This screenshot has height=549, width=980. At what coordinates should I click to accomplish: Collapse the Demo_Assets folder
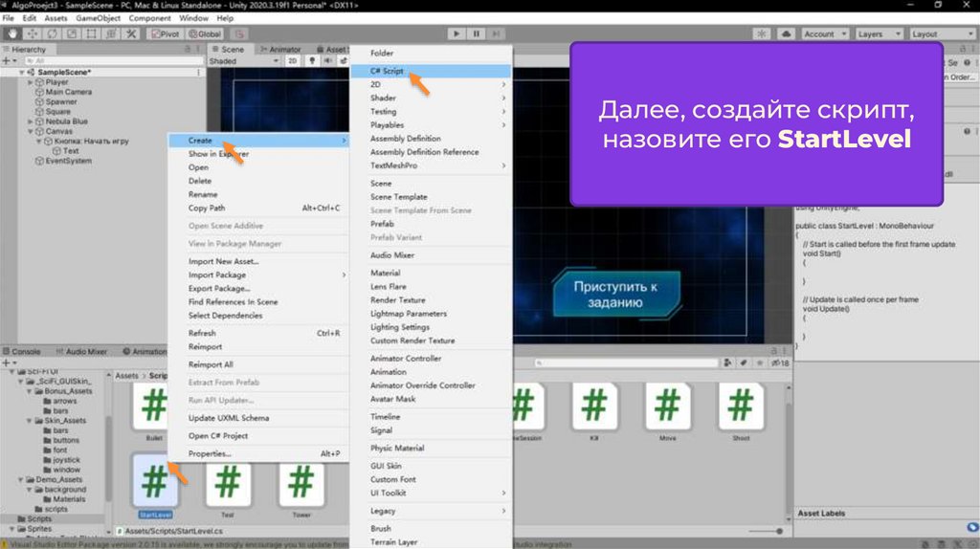click(x=21, y=480)
